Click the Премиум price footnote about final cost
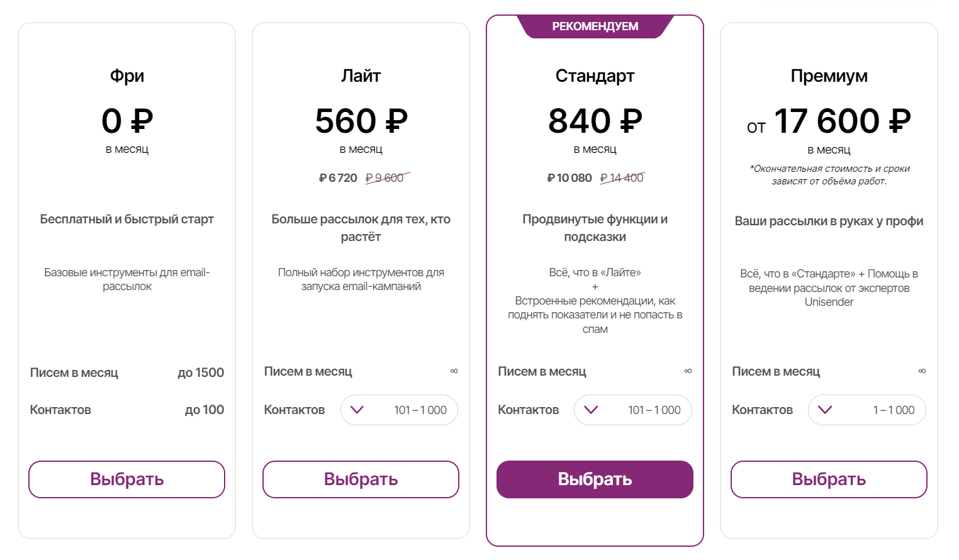Viewport: 959px width, 560px height. tap(829, 175)
